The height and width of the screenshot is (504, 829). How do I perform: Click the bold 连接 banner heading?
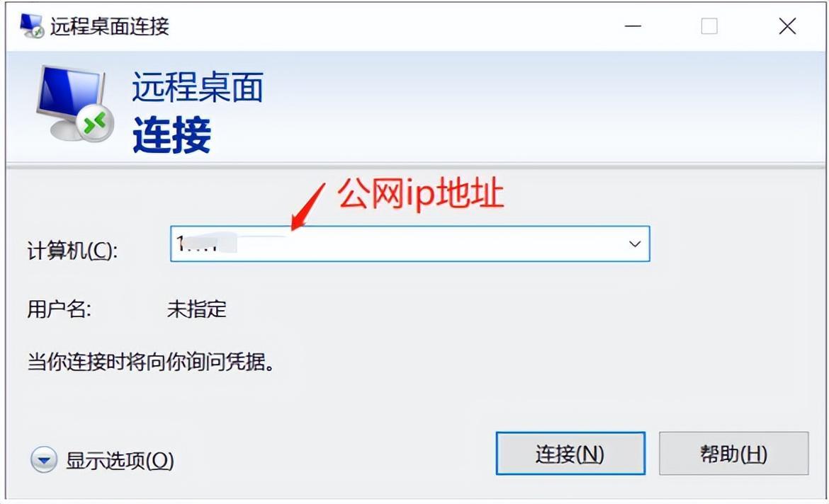click(x=172, y=134)
